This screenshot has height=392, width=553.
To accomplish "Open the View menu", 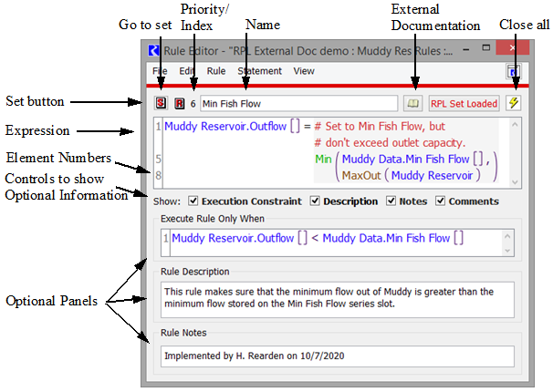I will (304, 71).
